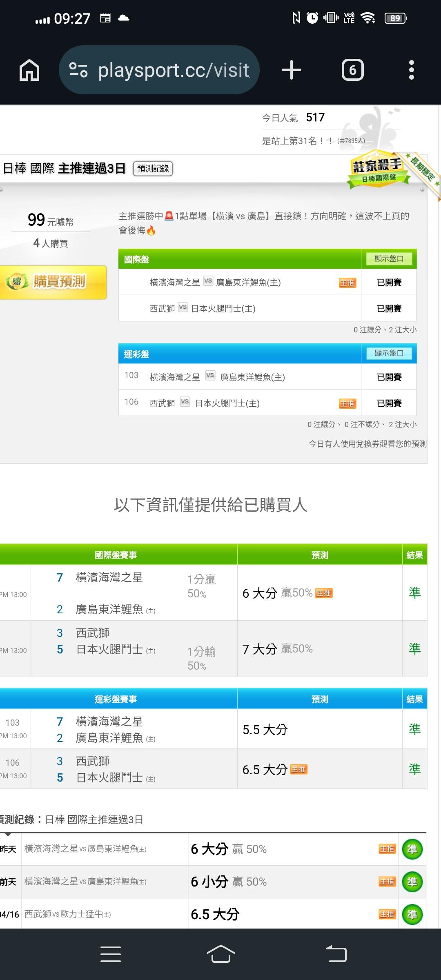Toggle 顯示盤口 in 運彩盤 header

(x=389, y=353)
